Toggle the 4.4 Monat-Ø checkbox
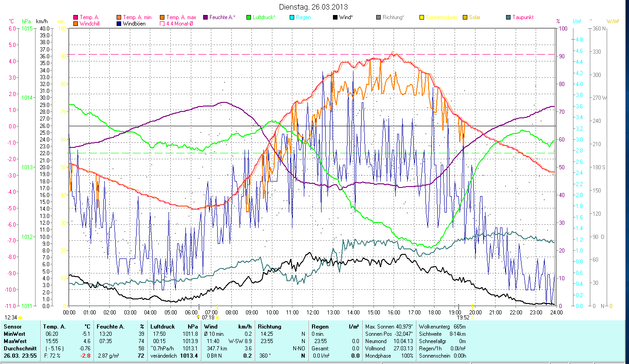The height and width of the screenshot is (364, 629). pos(162,23)
